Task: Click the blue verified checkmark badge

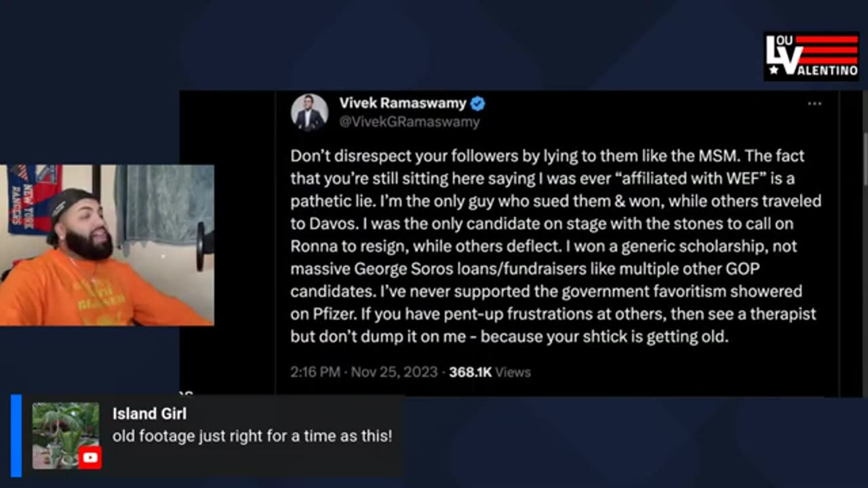Action: (478, 104)
